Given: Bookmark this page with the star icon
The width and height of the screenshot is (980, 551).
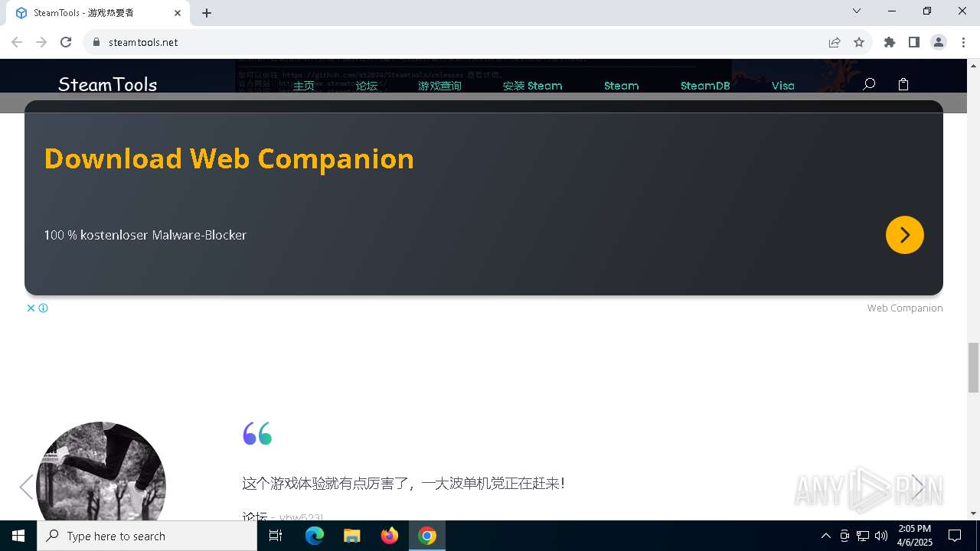Looking at the screenshot, I should click(859, 42).
